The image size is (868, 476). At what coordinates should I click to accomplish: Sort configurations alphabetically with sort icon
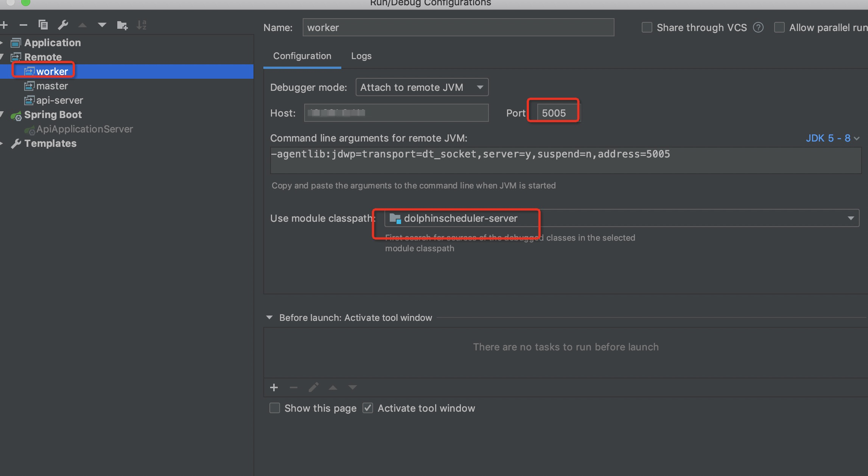[142, 25]
